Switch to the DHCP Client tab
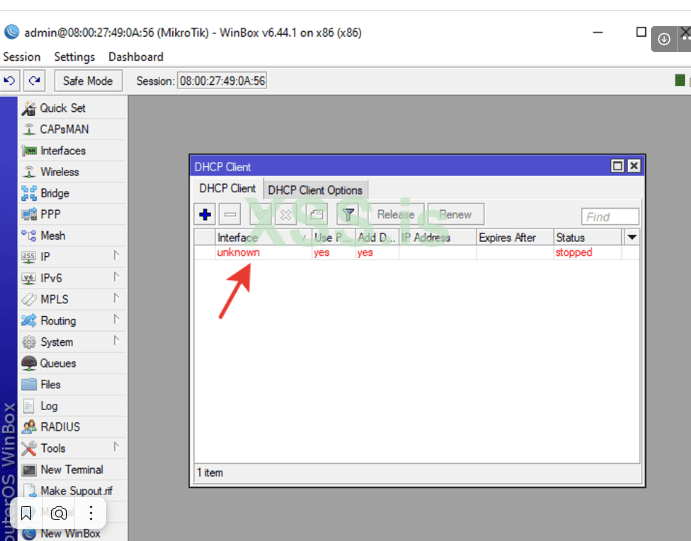Image resolution: width=691 pixels, height=541 pixels. (x=227, y=189)
